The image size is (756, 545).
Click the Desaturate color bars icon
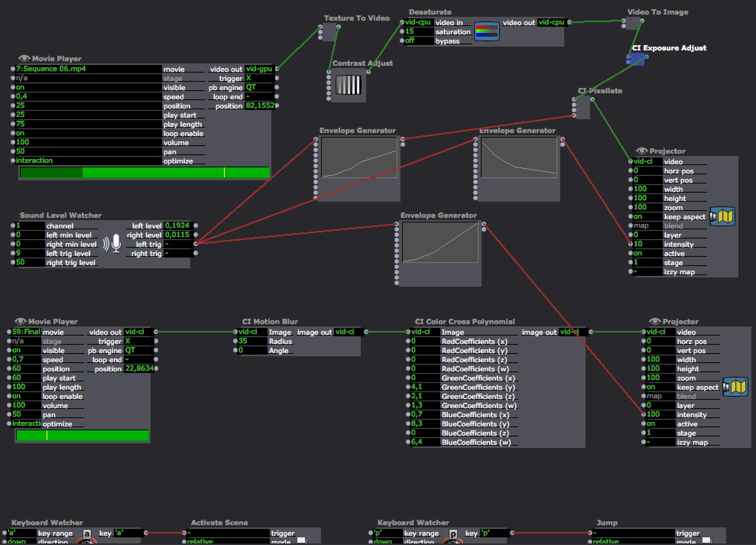click(487, 31)
